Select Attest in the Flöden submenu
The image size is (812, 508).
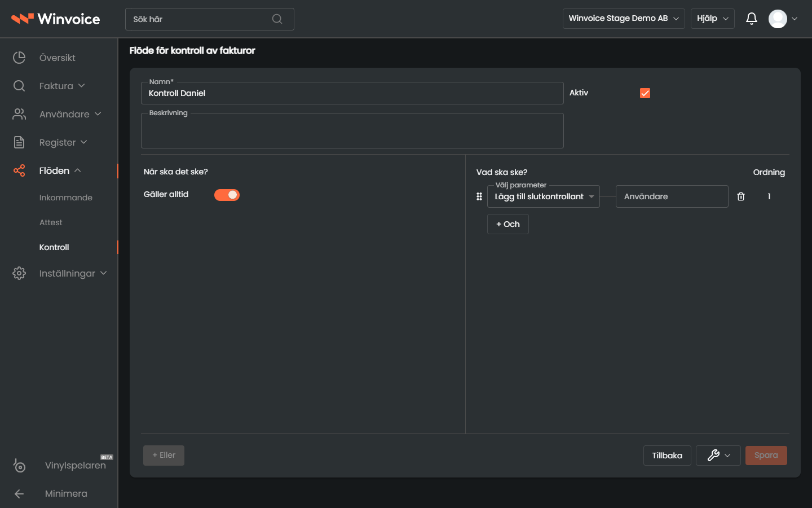[x=51, y=222]
